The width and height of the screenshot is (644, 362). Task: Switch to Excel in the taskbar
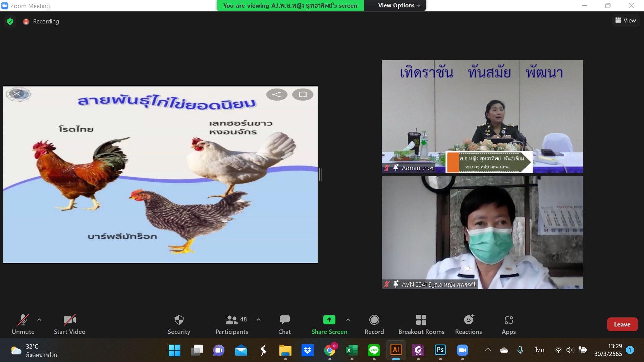(352, 350)
